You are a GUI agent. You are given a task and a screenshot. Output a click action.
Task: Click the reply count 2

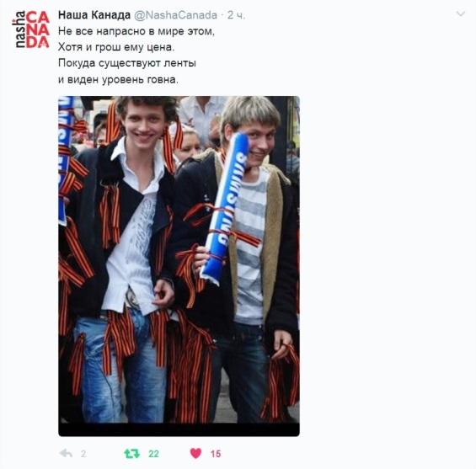(x=83, y=454)
